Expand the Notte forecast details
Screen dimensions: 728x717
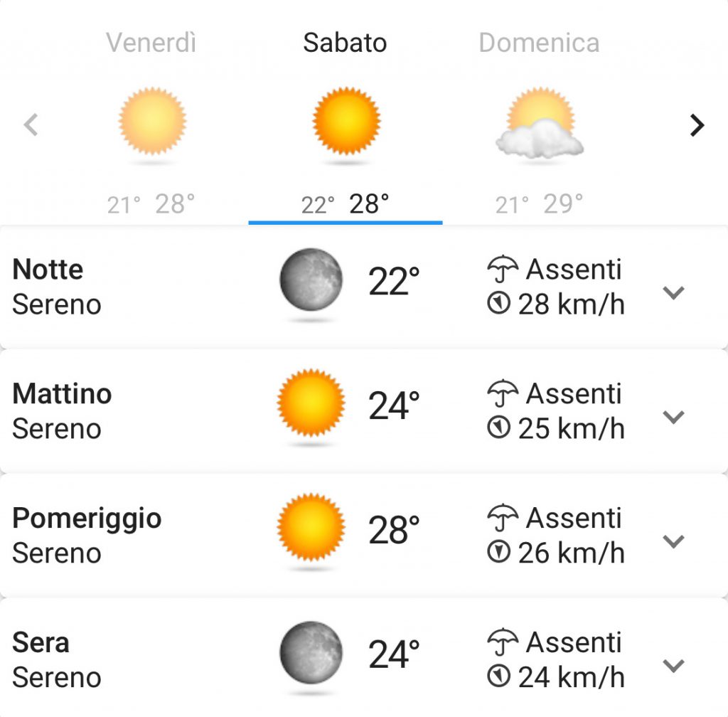click(x=674, y=292)
